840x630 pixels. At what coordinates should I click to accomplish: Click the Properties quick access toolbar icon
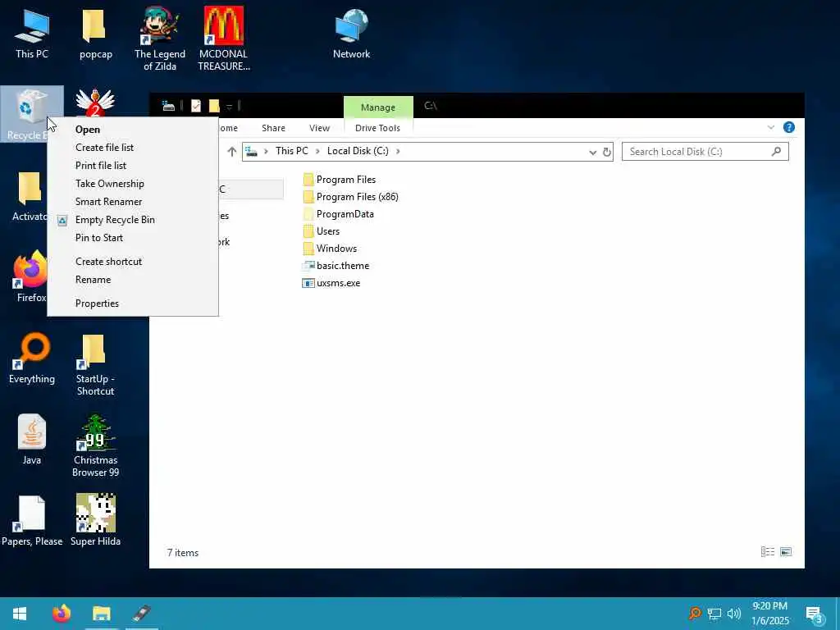[196, 106]
